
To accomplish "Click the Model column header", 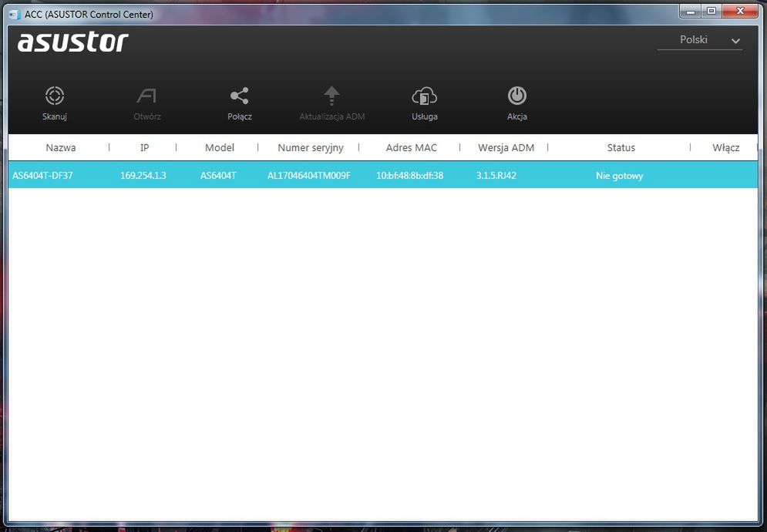I will pos(220,148).
